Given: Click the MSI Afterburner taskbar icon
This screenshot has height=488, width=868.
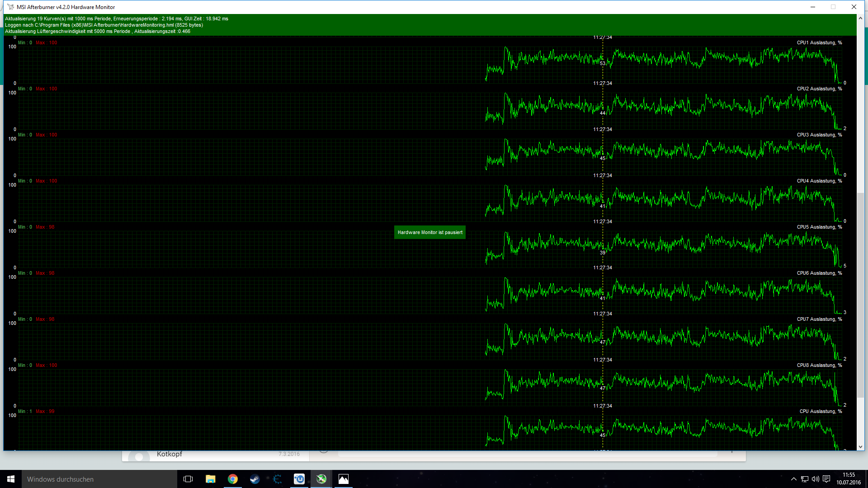Looking at the screenshot, I should (x=321, y=479).
